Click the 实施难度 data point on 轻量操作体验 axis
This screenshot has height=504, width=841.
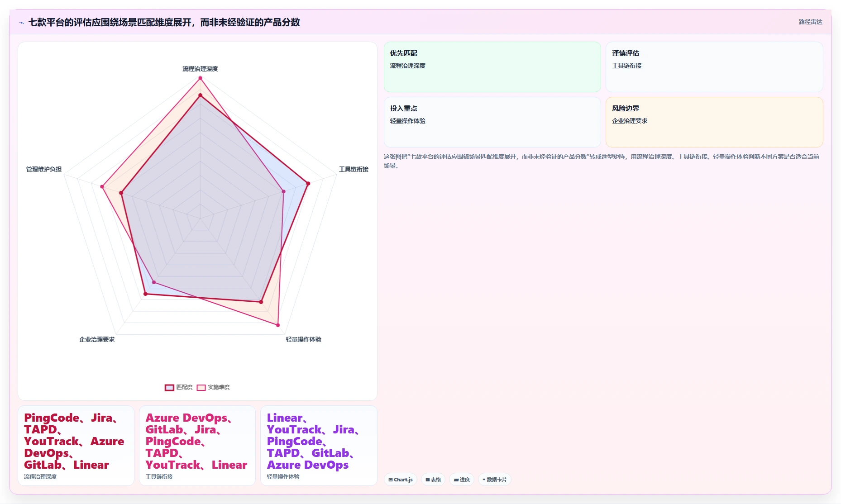(278, 325)
